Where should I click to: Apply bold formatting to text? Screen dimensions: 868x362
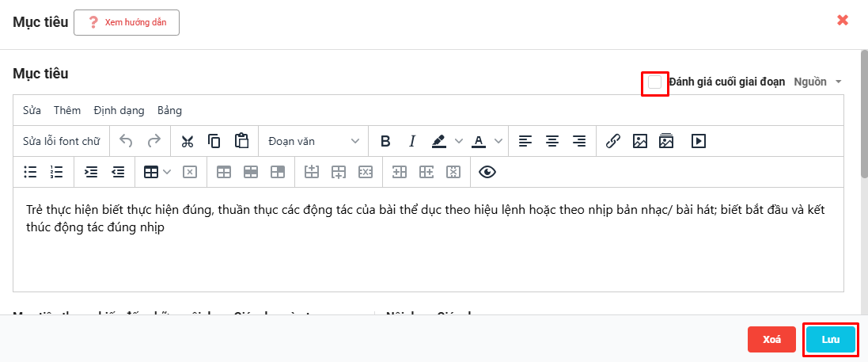click(x=385, y=141)
